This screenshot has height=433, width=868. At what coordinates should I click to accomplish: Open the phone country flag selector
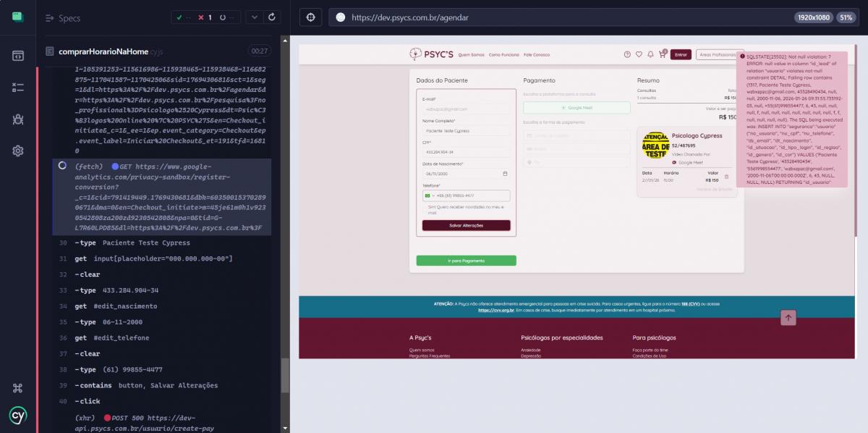(x=428, y=196)
